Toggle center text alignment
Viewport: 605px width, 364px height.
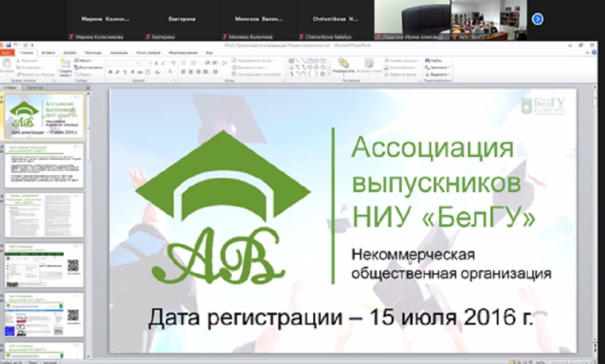190,72
